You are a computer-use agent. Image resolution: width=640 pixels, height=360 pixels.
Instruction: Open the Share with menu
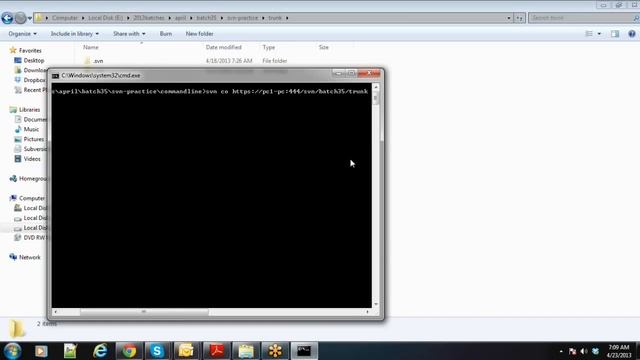coord(129,34)
